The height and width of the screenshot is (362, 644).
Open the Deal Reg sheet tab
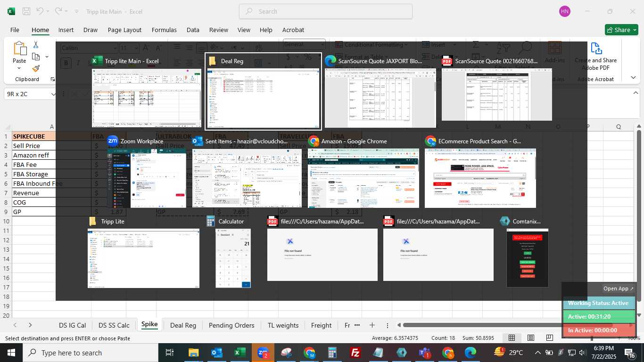183,325
